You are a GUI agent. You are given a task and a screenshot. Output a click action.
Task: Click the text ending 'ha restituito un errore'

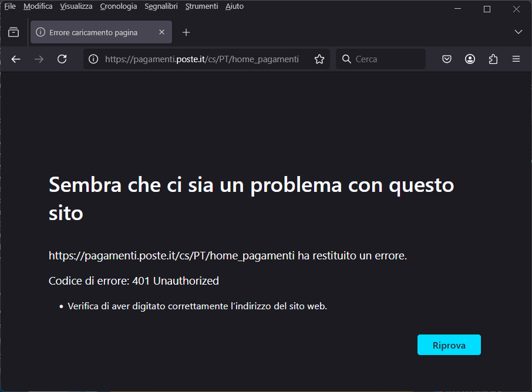228,256
